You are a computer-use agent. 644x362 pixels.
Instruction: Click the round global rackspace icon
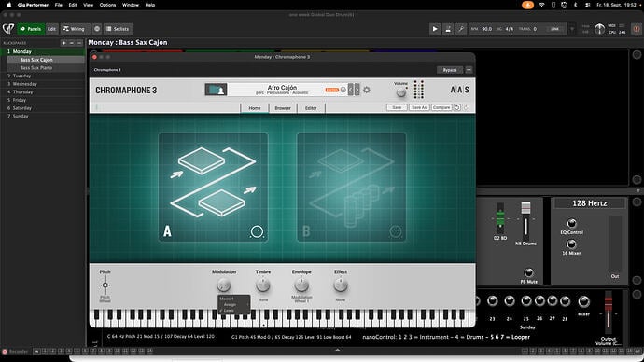pyautogui.click(x=97, y=29)
